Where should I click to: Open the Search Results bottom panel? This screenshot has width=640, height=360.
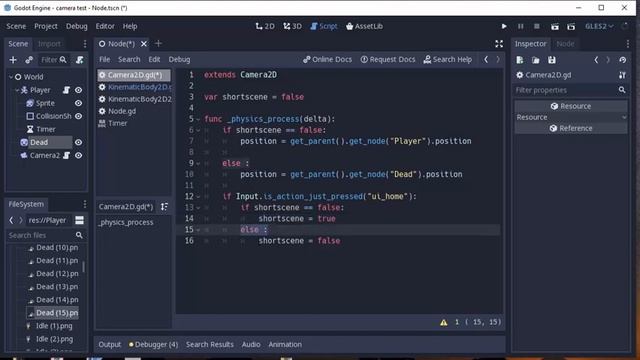(210, 344)
